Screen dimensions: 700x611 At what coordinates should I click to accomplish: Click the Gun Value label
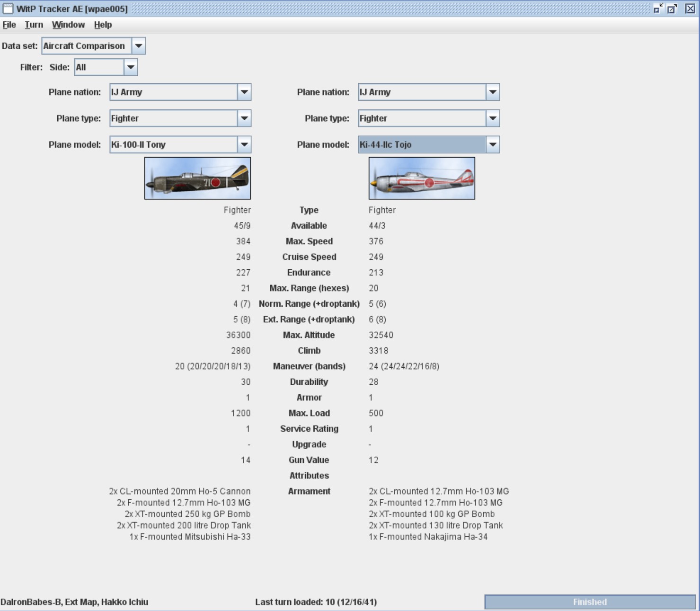point(309,460)
